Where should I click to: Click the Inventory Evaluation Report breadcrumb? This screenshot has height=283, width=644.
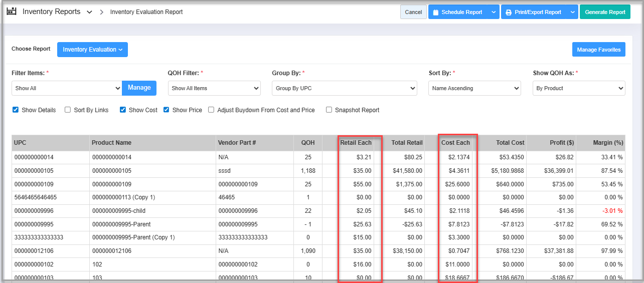146,12
